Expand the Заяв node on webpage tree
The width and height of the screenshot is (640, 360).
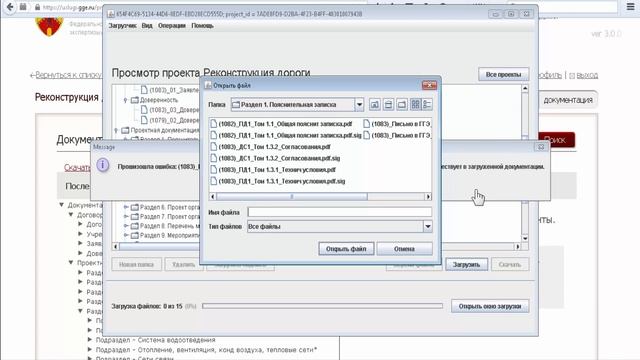80,243
